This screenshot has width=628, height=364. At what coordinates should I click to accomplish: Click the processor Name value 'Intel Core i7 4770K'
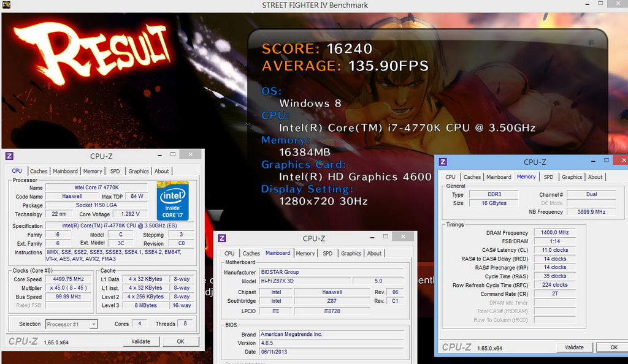click(96, 187)
